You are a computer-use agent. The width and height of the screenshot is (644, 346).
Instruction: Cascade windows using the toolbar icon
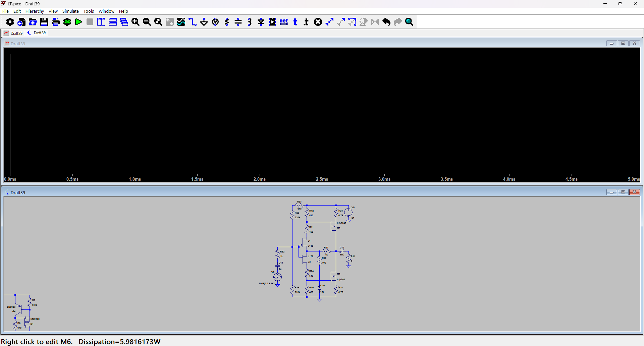pos(124,22)
